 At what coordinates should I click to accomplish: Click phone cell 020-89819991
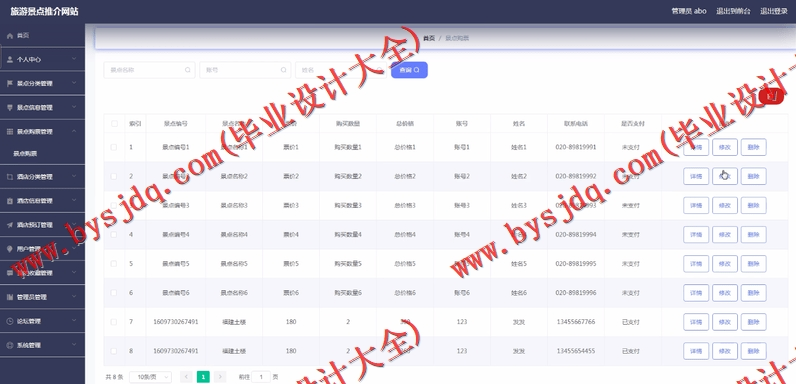[x=576, y=147]
